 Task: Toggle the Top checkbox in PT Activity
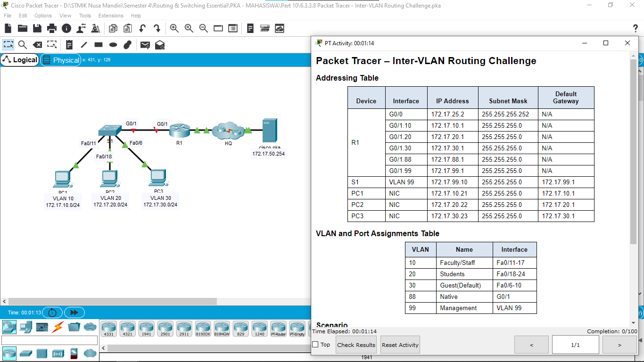click(315, 345)
